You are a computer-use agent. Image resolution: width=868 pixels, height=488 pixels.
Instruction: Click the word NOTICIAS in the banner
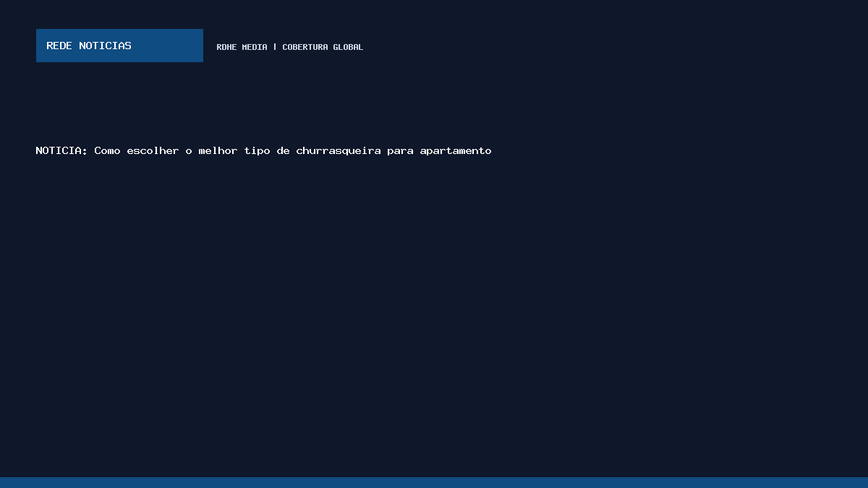coord(105,46)
